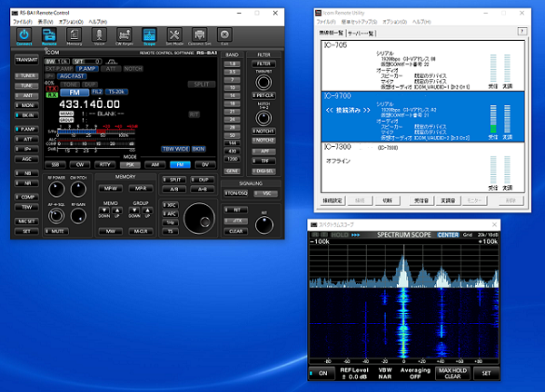Toggle the NOTCH1 button
Screen dimensions: 545x392
263,132
